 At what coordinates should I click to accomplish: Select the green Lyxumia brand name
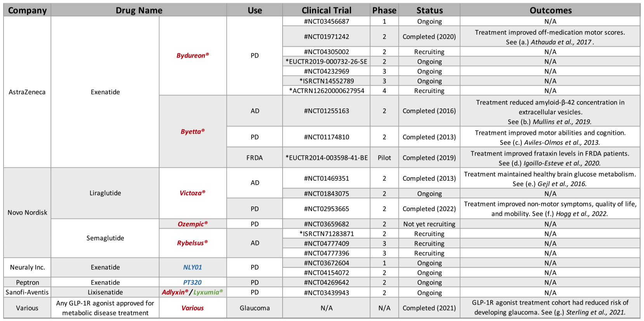pyautogui.click(x=208, y=292)
